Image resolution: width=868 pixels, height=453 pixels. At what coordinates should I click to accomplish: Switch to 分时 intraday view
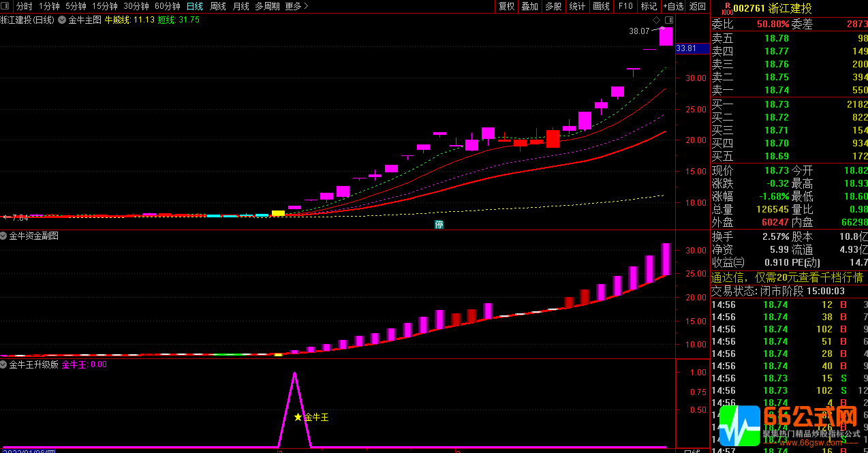pyautogui.click(x=25, y=6)
